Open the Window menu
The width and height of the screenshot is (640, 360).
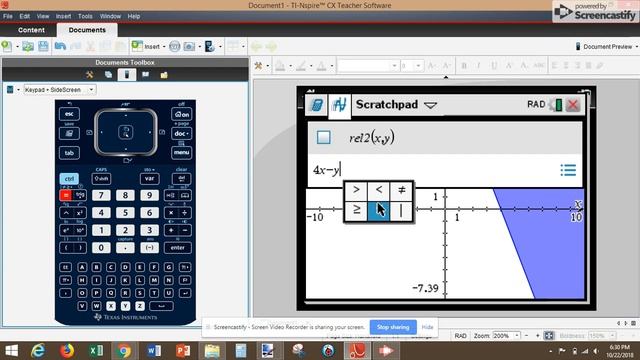[110, 16]
